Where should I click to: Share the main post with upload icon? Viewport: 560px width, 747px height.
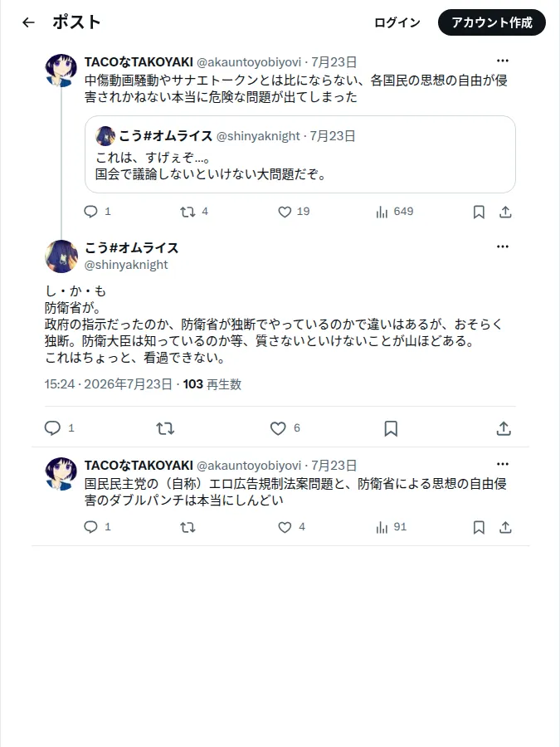tap(504, 428)
